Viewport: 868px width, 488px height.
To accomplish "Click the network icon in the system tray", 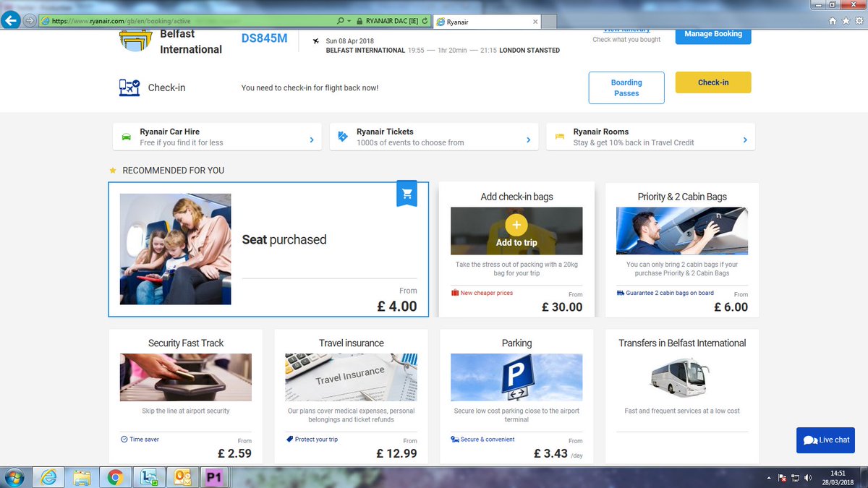I will point(795,478).
